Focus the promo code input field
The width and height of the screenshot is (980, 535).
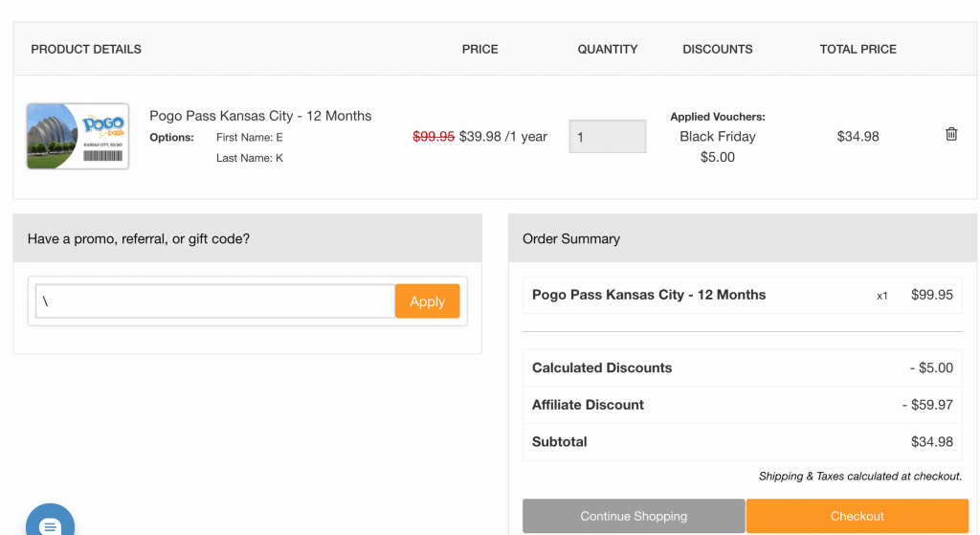(215, 301)
